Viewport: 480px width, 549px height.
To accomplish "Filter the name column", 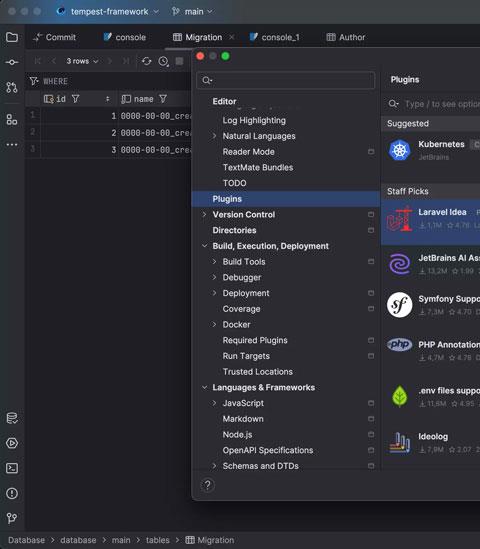I will 163,99.
